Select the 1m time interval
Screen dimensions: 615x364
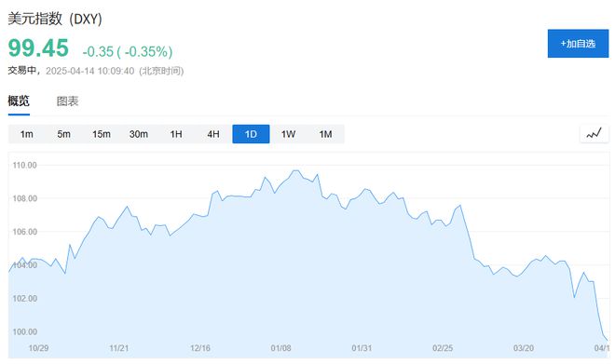click(27, 134)
